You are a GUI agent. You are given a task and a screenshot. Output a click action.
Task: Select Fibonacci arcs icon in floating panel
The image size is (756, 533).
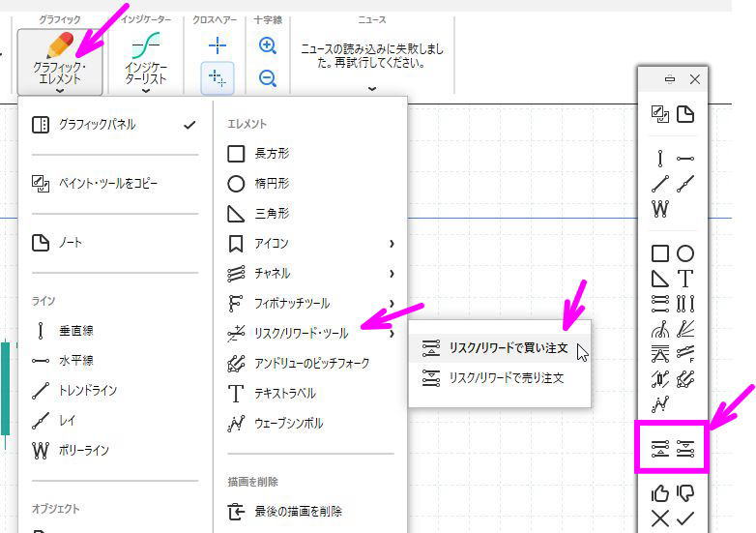(660, 329)
